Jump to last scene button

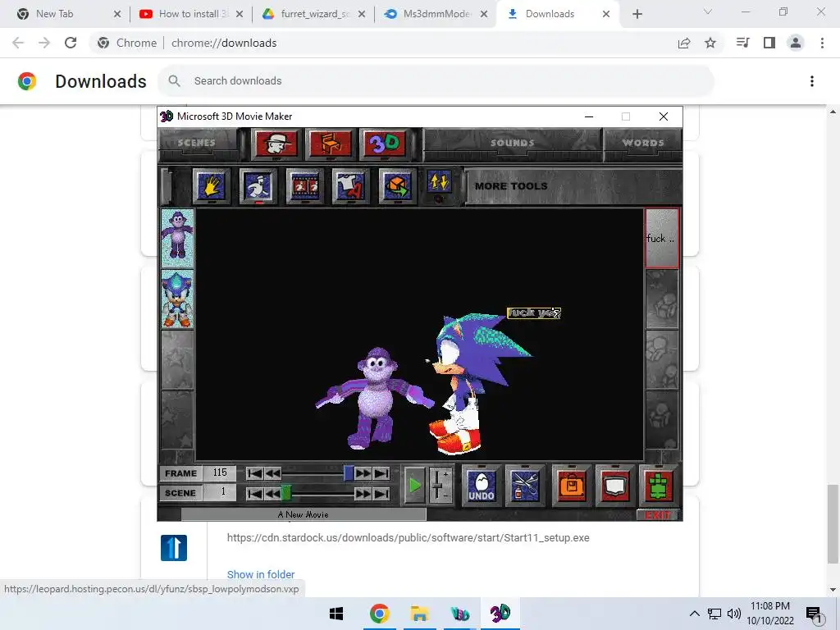[381, 493]
